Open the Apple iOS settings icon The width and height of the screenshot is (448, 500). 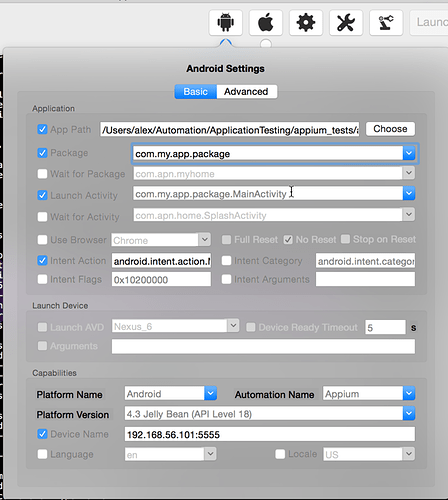(x=266, y=23)
